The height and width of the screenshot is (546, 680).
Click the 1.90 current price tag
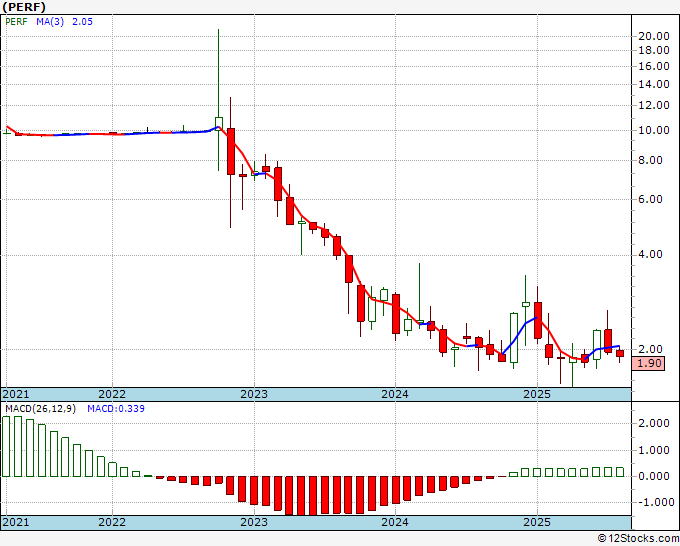point(649,363)
